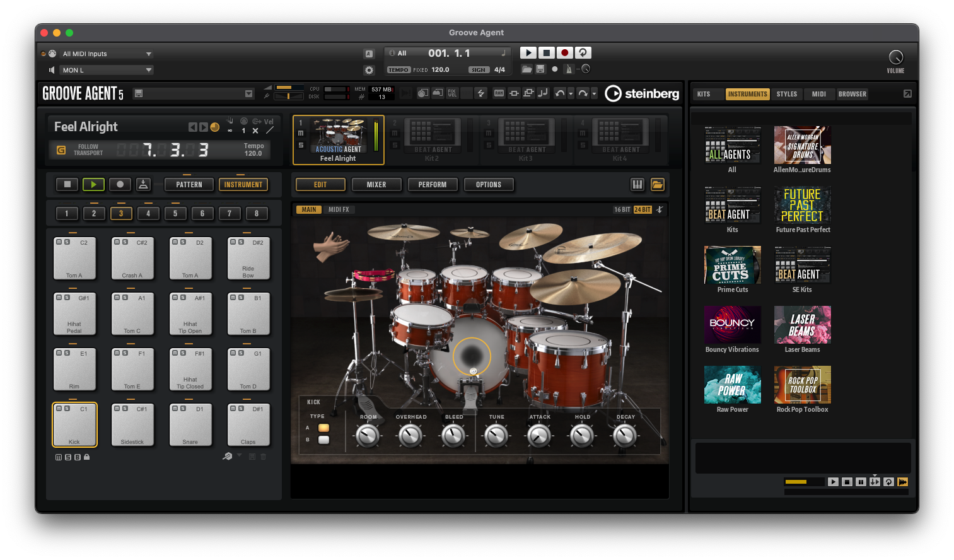Select 24 BIT sample mode
Screen dimensions: 954x560
coord(643,209)
